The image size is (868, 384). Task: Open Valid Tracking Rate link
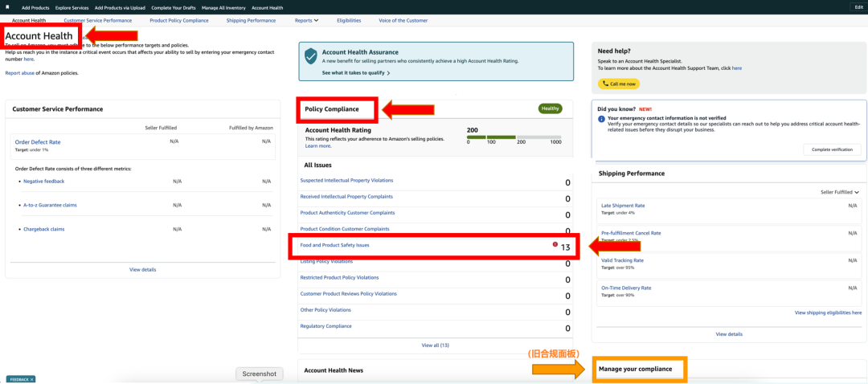point(622,260)
